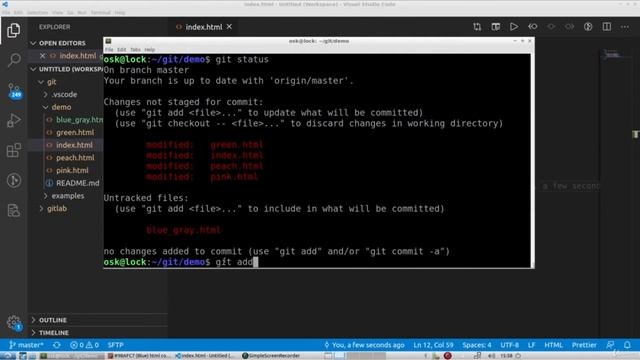
Task: Open Tabs menu in terminal window
Action: click(x=135, y=49)
